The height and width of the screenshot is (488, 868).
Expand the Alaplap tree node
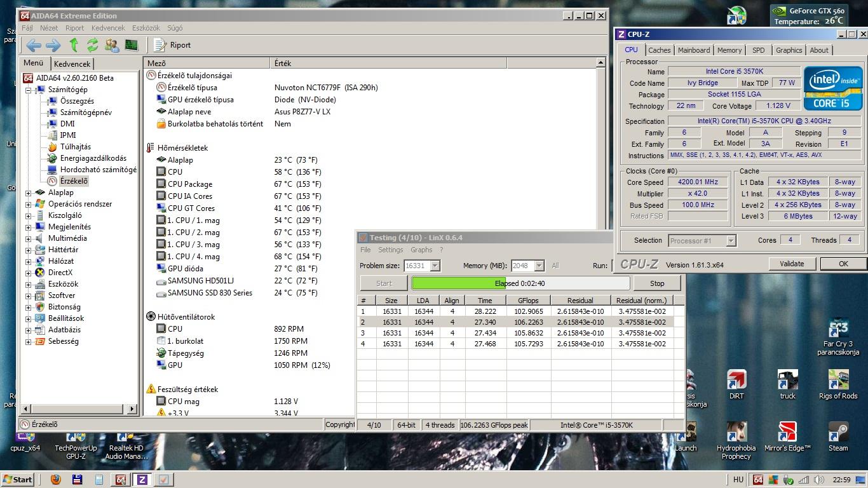coord(29,193)
